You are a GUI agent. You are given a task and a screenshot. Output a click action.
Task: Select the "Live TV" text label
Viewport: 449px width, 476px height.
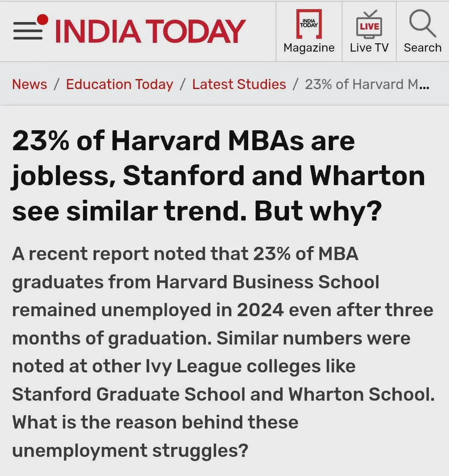pos(369,48)
